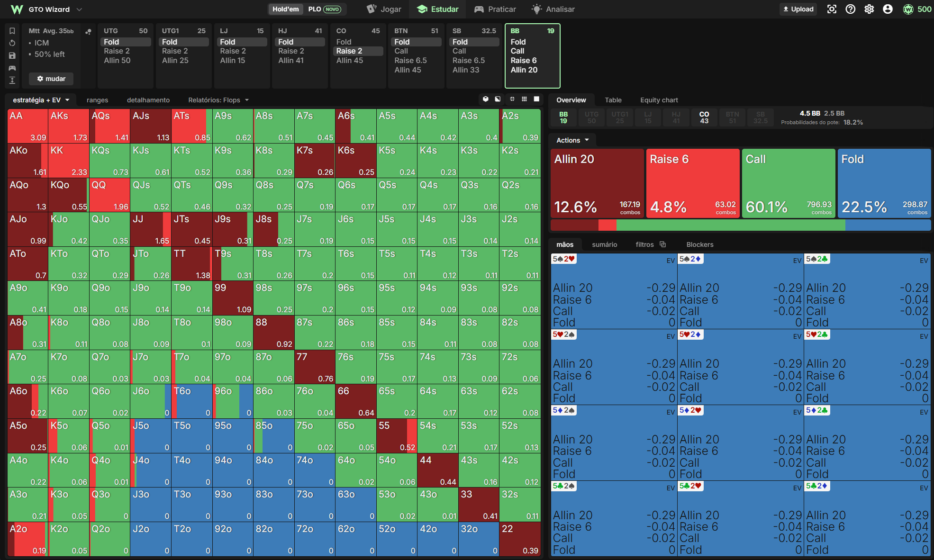Open the screenshot capture icon in the top bar
This screenshot has height=560, width=934.
[x=832, y=9]
